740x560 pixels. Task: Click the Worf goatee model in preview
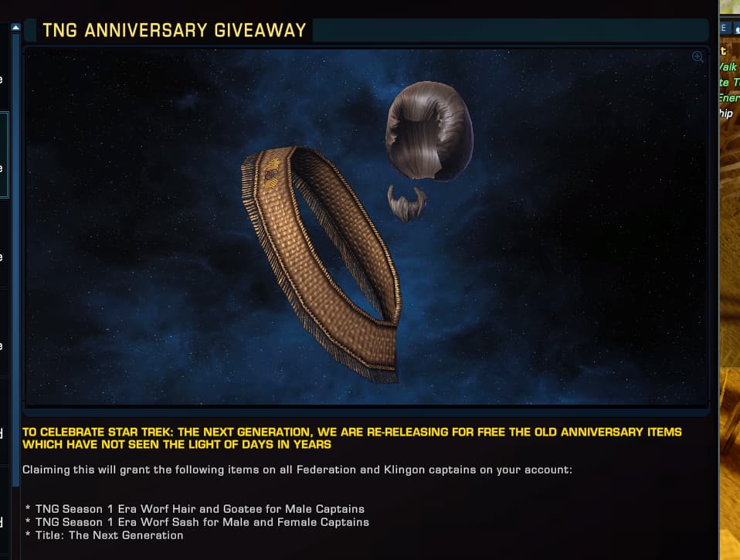pos(406,203)
